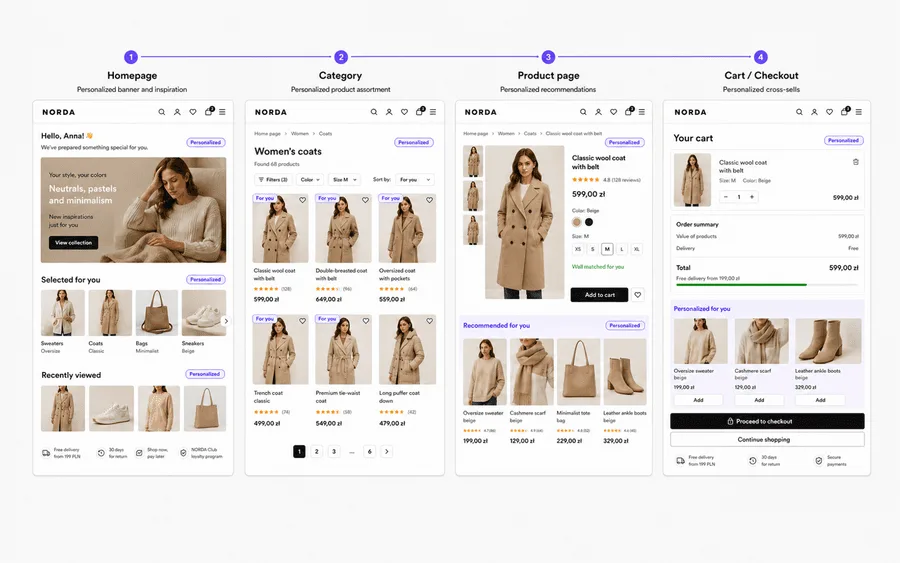Click Proceed to checkout button

pyautogui.click(x=767, y=421)
